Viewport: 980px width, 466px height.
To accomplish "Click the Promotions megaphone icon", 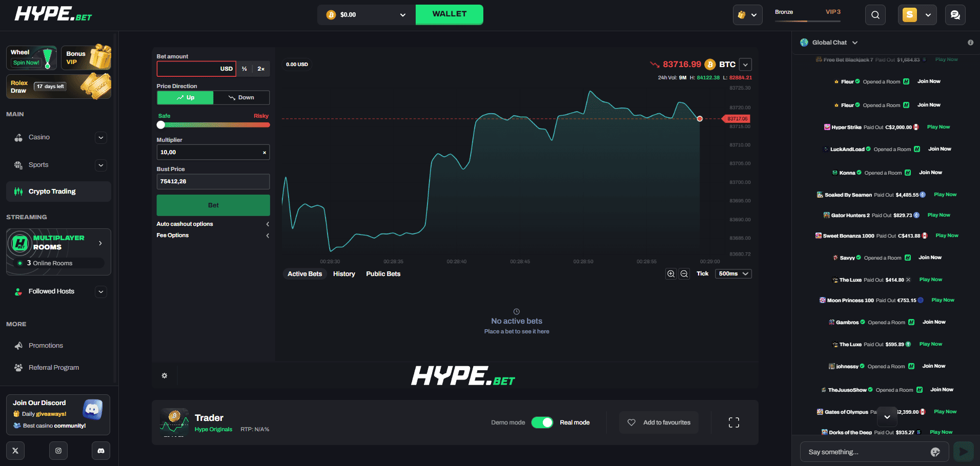I will click(18, 346).
